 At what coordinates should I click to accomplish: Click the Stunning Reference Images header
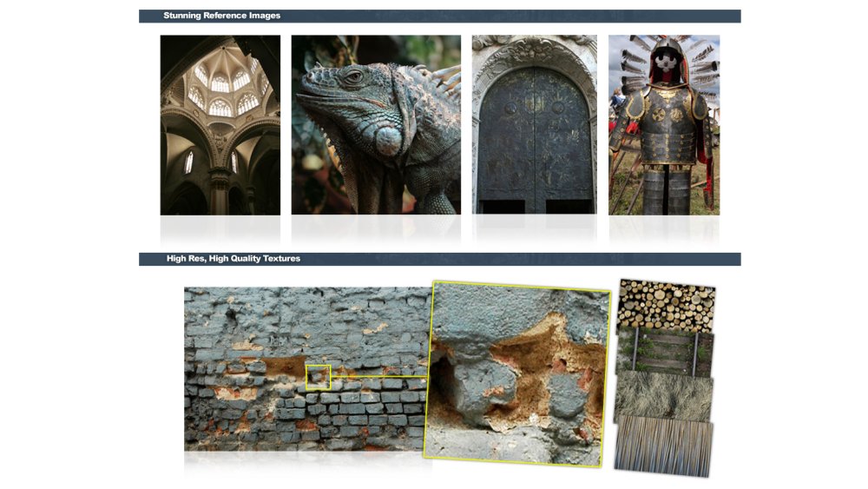point(221,16)
